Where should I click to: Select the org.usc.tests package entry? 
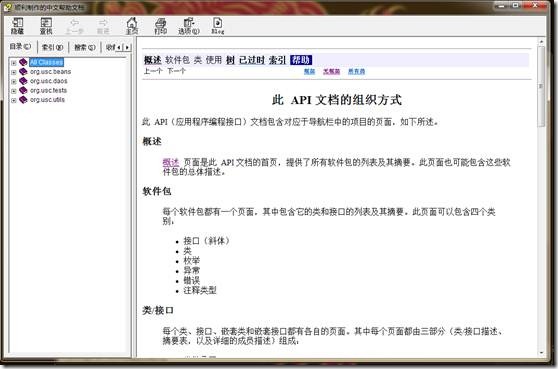point(48,90)
